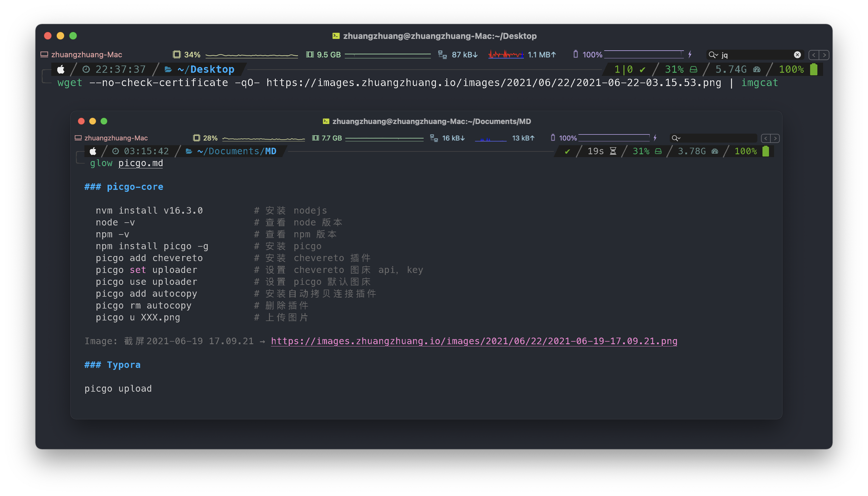Click the glow command word
Image resolution: width=868 pixels, height=496 pixels.
pos(101,163)
